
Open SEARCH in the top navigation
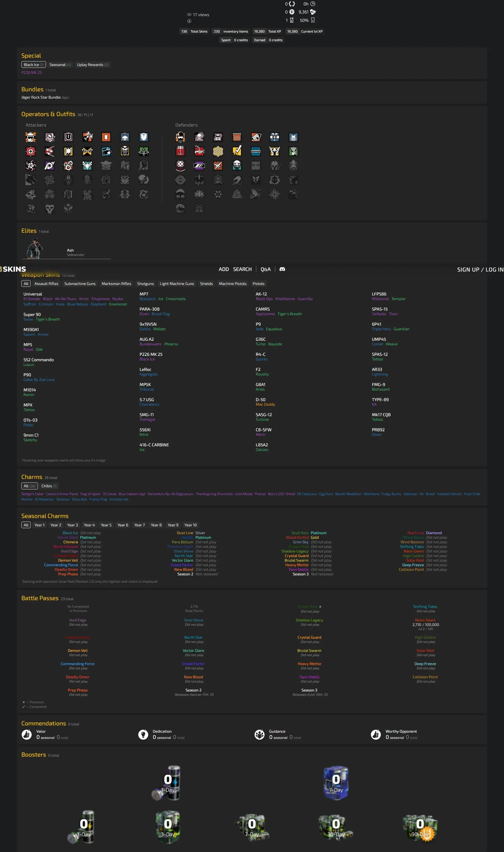coord(242,269)
